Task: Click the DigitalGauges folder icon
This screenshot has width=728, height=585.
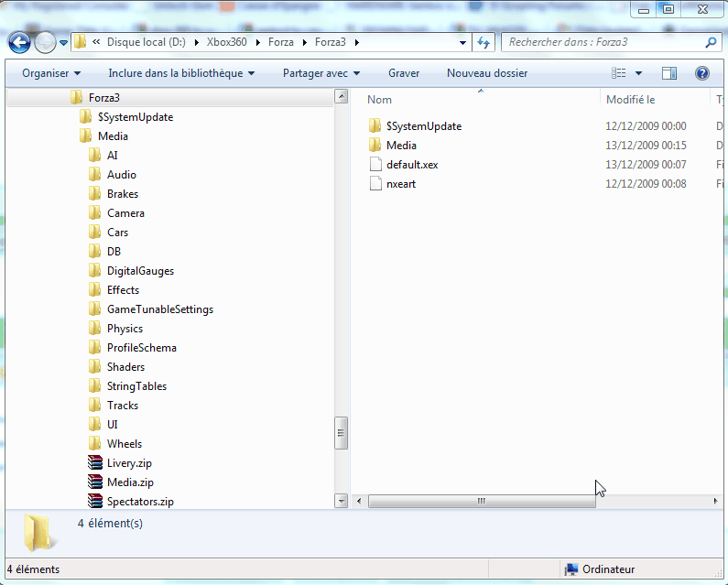Action: point(94,271)
